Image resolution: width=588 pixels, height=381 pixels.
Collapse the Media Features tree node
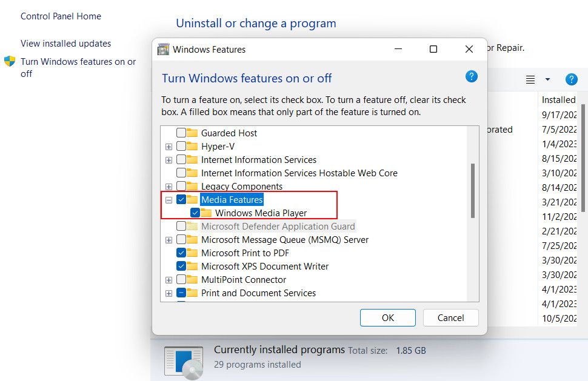(169, 200)
